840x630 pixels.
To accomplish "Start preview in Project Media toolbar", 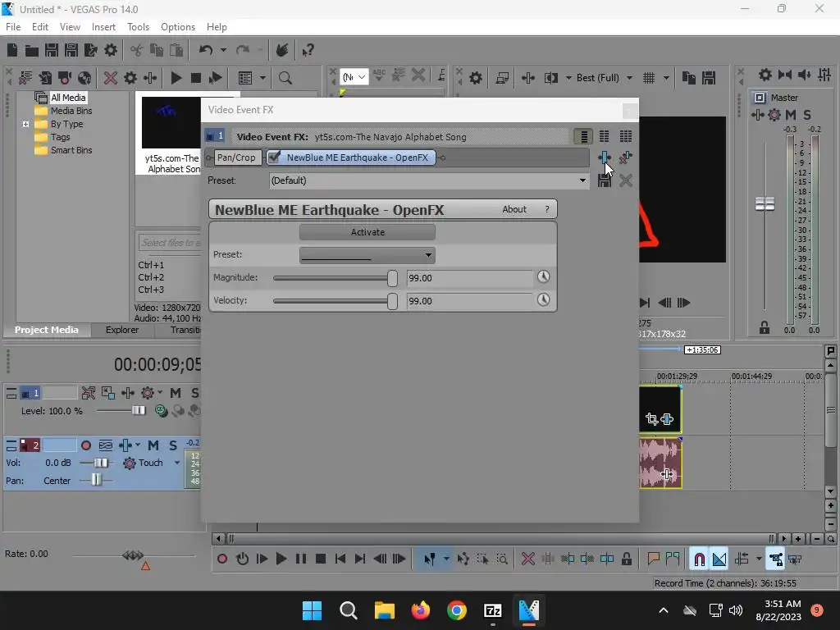I will (176, 78).
